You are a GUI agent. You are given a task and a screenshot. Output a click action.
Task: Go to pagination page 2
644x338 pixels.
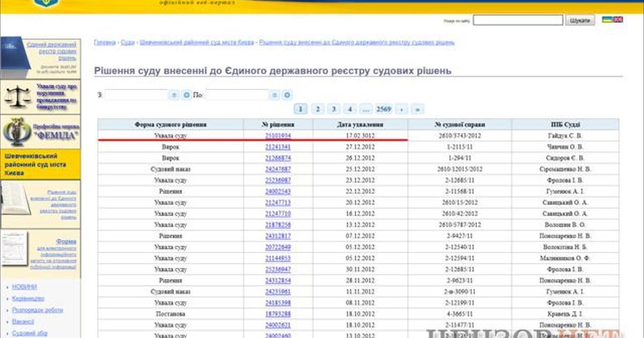[317, 109]
